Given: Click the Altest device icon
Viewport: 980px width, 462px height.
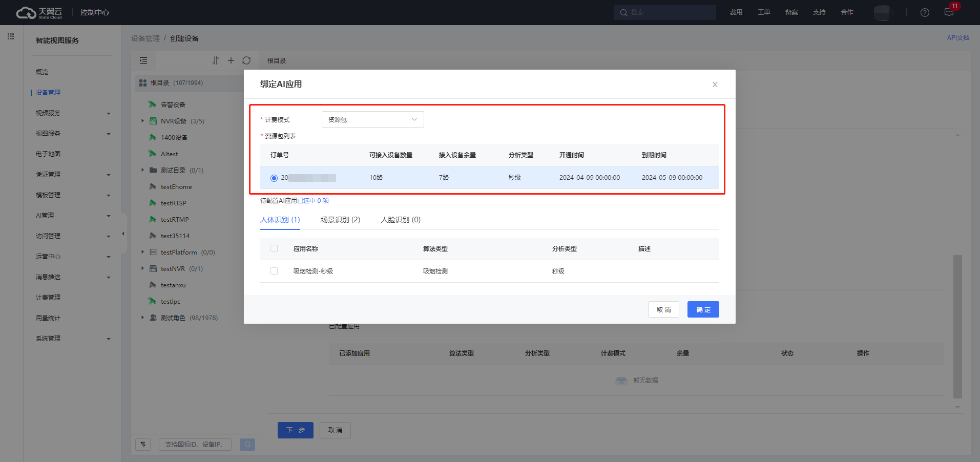Looking at the screenshot, I should pyautogui.click(x=152, y=154).
